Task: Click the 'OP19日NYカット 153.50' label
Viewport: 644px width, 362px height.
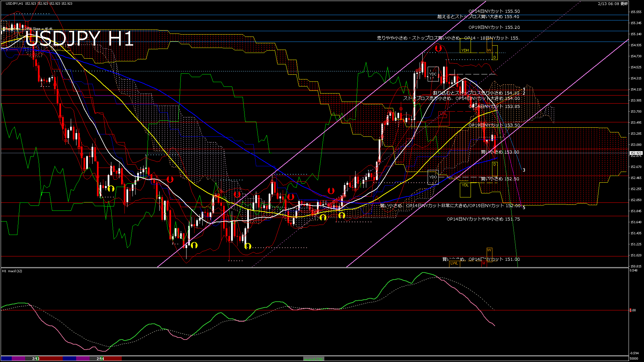Action: coord(494,125)
